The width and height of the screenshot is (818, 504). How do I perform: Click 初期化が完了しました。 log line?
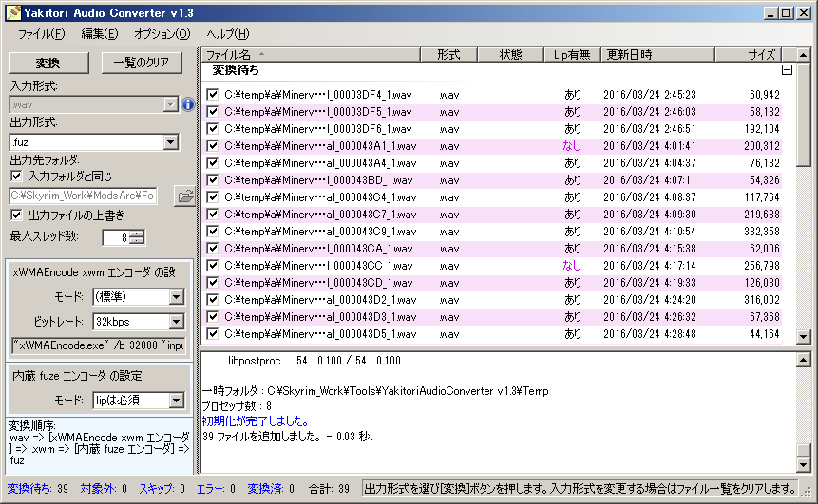pos(256,421)
